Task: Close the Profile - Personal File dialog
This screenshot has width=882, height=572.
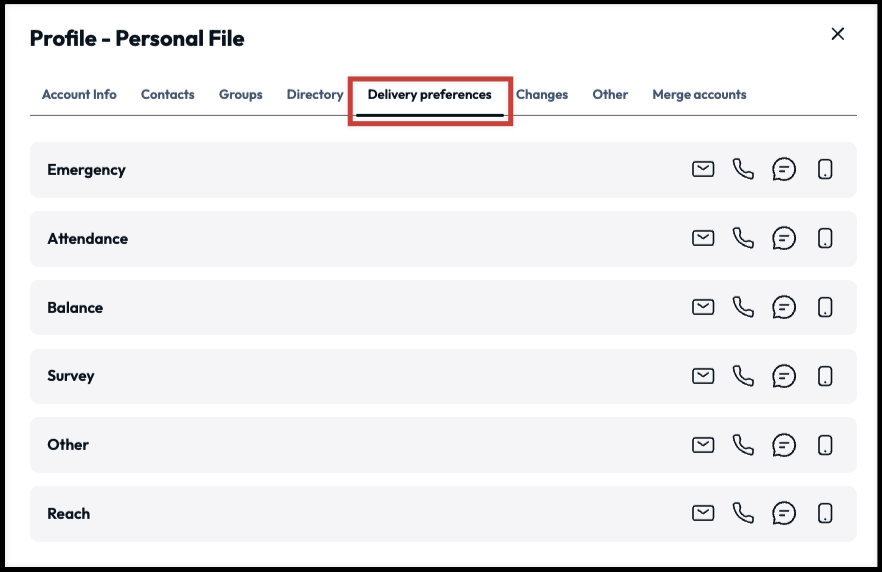Action: [x=838, y=34]
